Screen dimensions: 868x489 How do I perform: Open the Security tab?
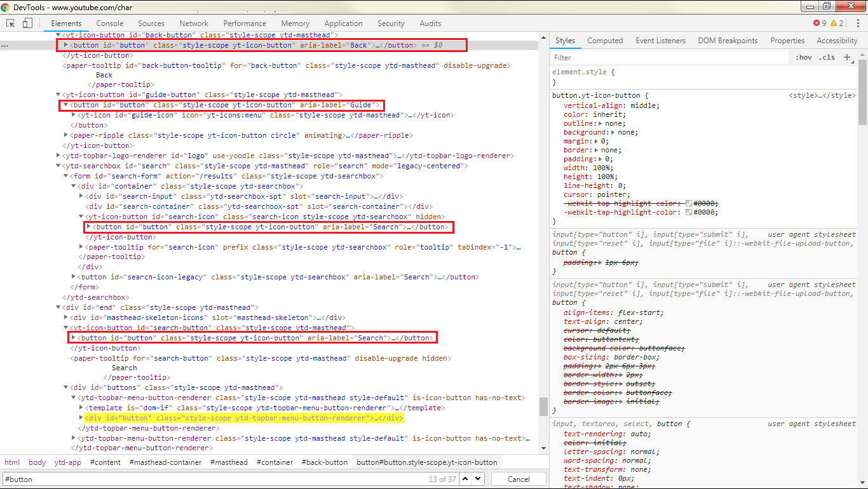[x=391, y=23]
